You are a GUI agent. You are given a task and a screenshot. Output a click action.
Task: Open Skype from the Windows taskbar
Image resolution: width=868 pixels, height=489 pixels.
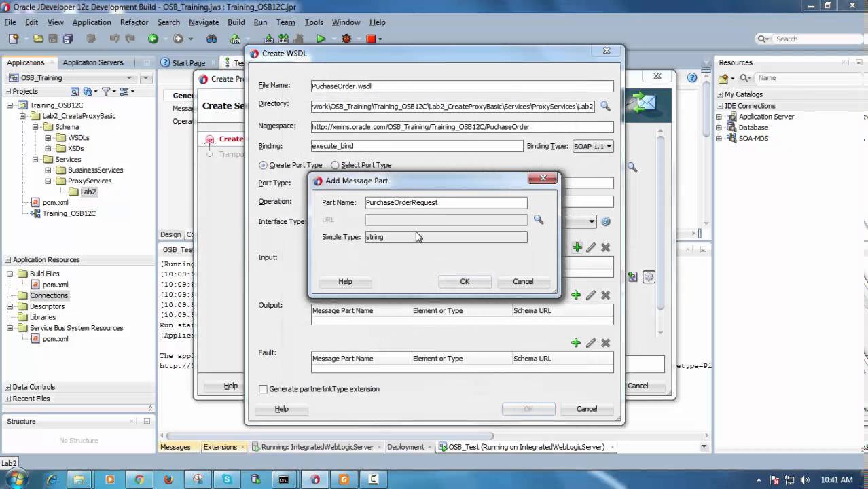(226, 479)
